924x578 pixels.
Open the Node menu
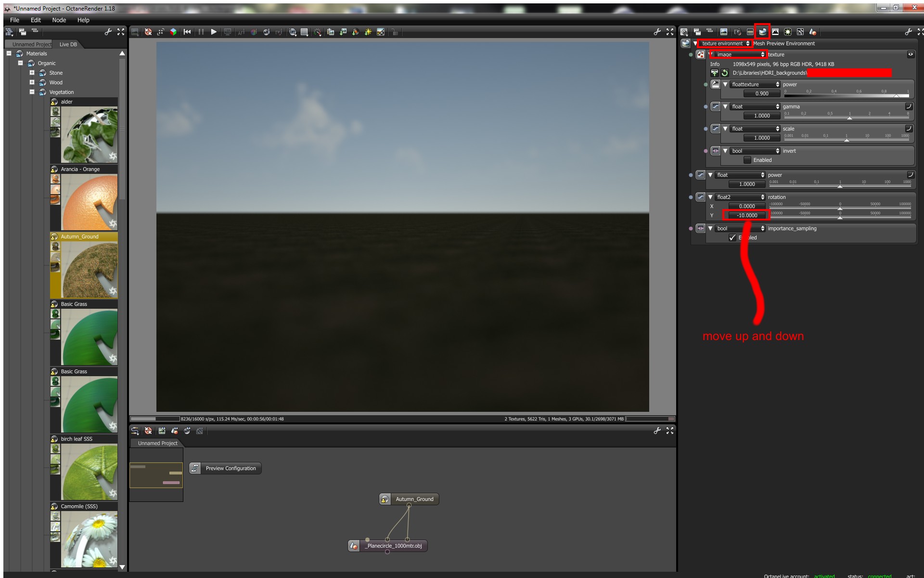(59, 20)
